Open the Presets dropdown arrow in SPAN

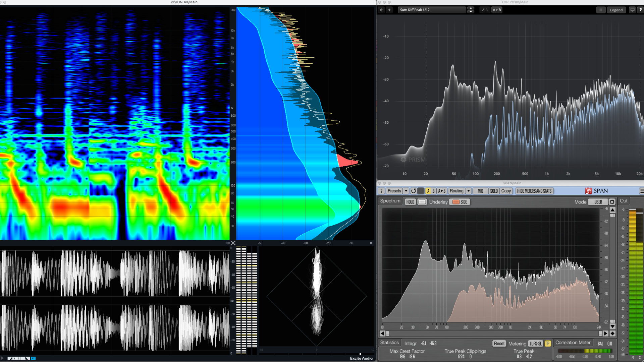pos(406,191)
